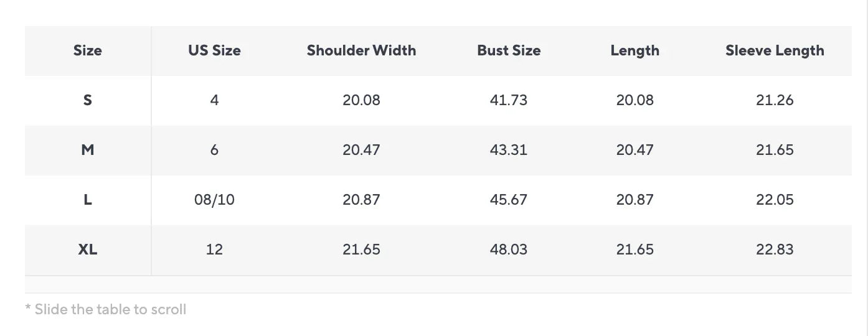This screenshot has height=336, width=868.
Task: Click the Size column header
Action: coord(88,51)
